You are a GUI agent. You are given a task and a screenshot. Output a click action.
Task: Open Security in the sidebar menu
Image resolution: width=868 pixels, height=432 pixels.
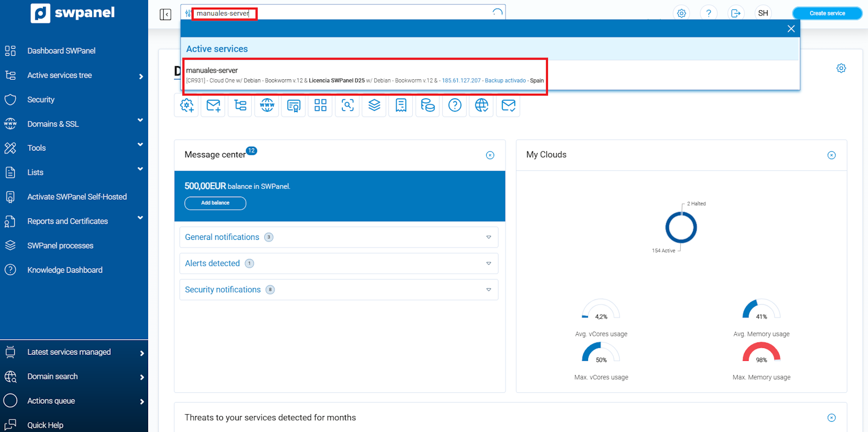(x=41, y=100)
